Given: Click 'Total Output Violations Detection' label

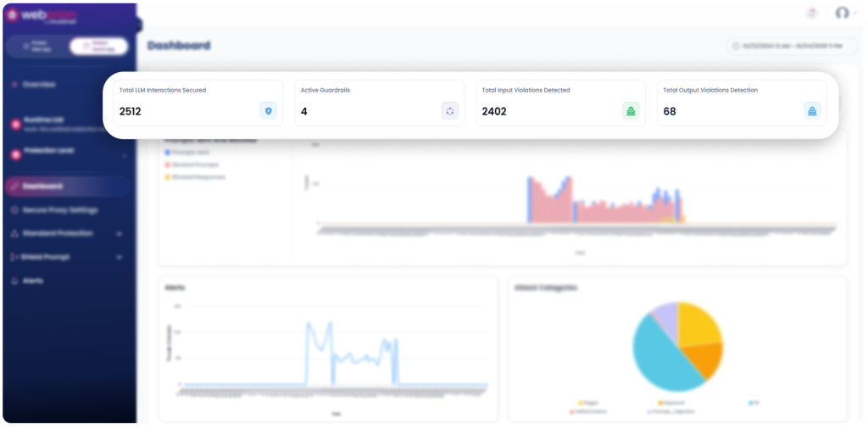Looking at the screenshot, I should coord(710,90).
